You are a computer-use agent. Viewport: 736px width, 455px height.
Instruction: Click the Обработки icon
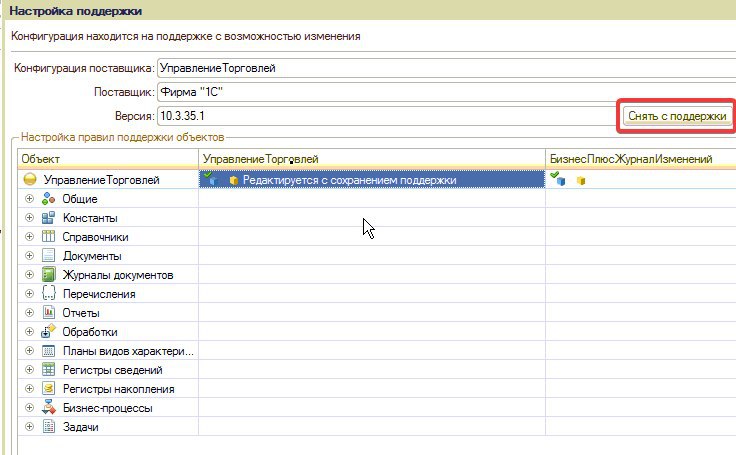point(48,331)
